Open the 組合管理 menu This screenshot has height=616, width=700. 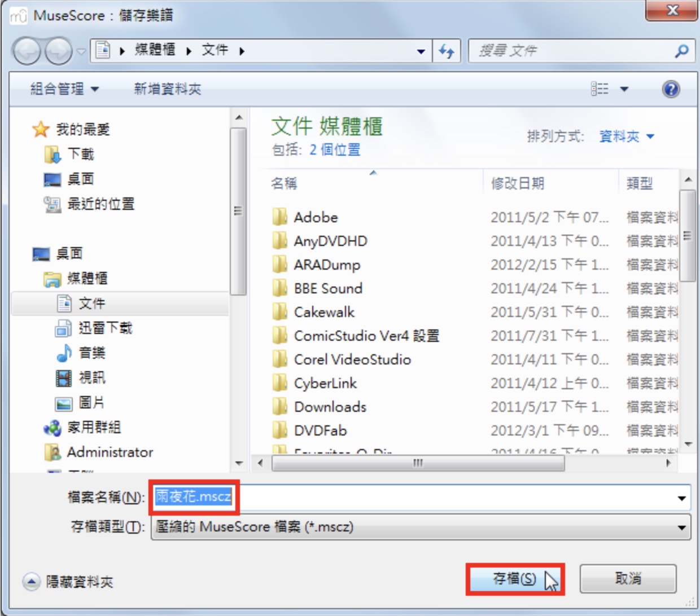pyautogui.click(x=64, y=89)
